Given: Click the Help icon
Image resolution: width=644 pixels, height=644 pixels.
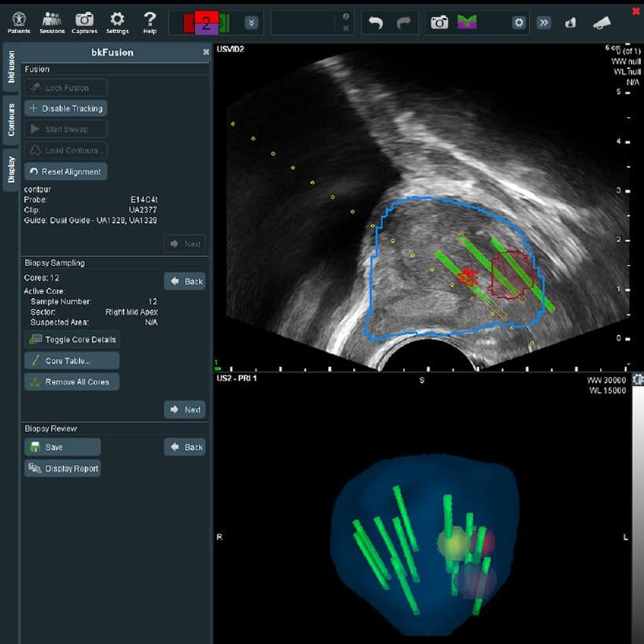Looking at the screenshot, I should coord(149,21).
